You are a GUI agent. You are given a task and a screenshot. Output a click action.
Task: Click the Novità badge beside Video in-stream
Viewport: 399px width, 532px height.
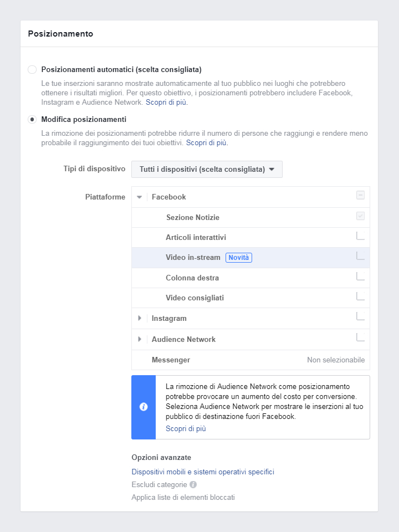click(239, 257)
